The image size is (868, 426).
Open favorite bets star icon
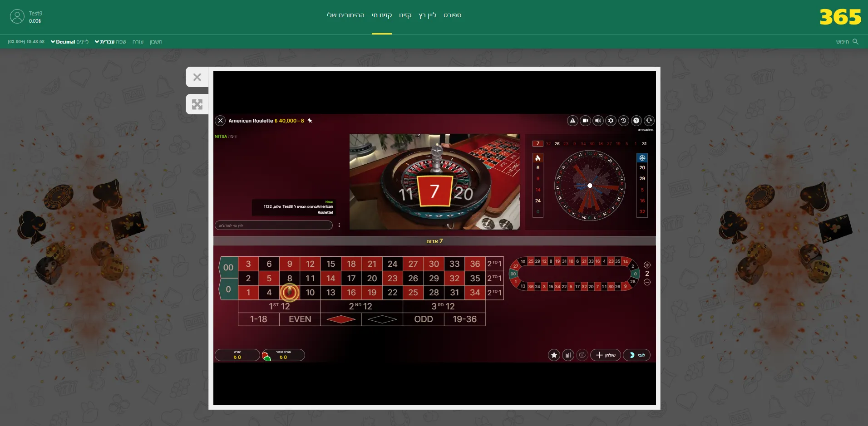(554, 355)
